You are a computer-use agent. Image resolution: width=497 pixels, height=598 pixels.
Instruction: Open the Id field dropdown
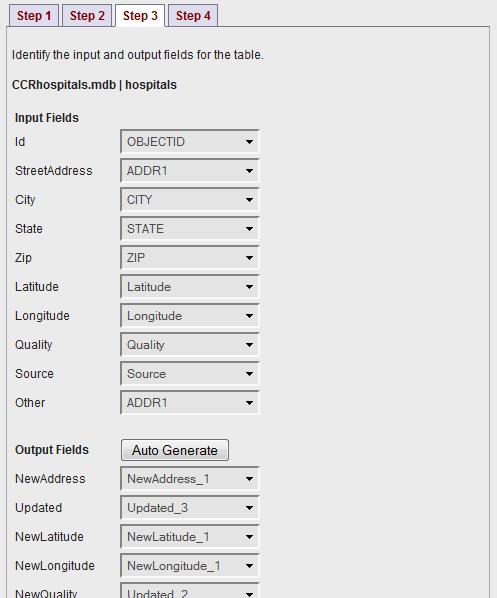point(190,142)
